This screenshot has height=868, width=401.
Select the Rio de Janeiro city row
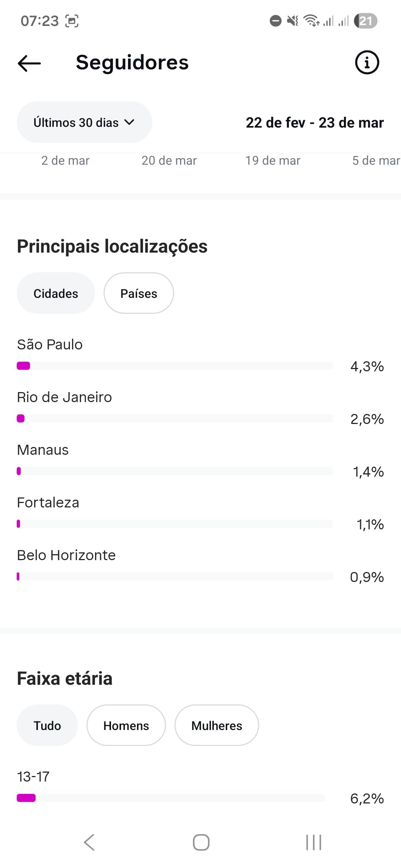coord(64,397)
